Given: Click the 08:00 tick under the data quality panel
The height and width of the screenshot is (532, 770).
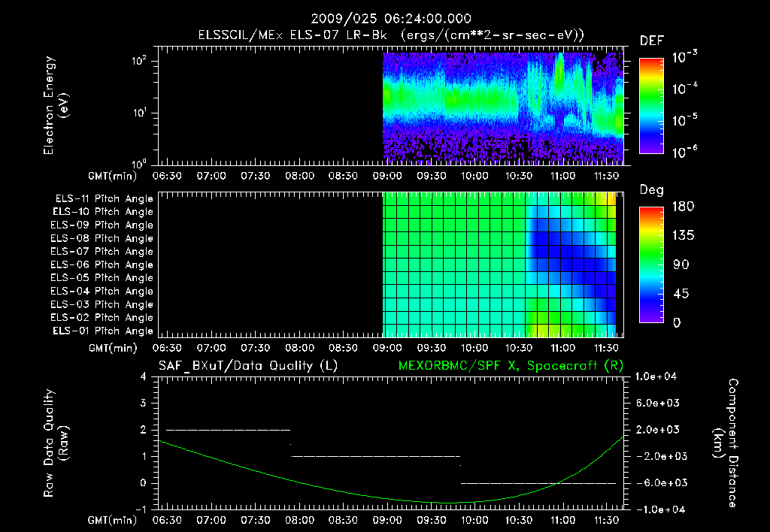Looking at the screenshot, I should pos(299,520).
